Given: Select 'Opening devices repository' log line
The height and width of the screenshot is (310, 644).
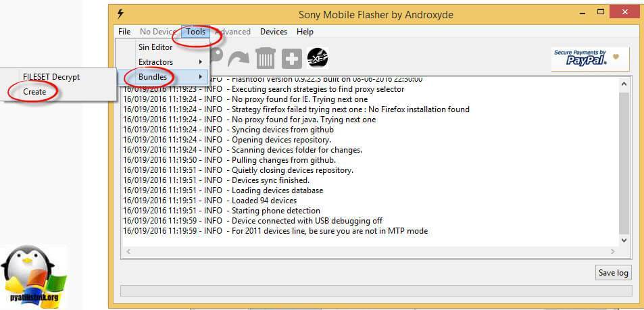Looking at the screenshot, I should (x=226, y=140).
